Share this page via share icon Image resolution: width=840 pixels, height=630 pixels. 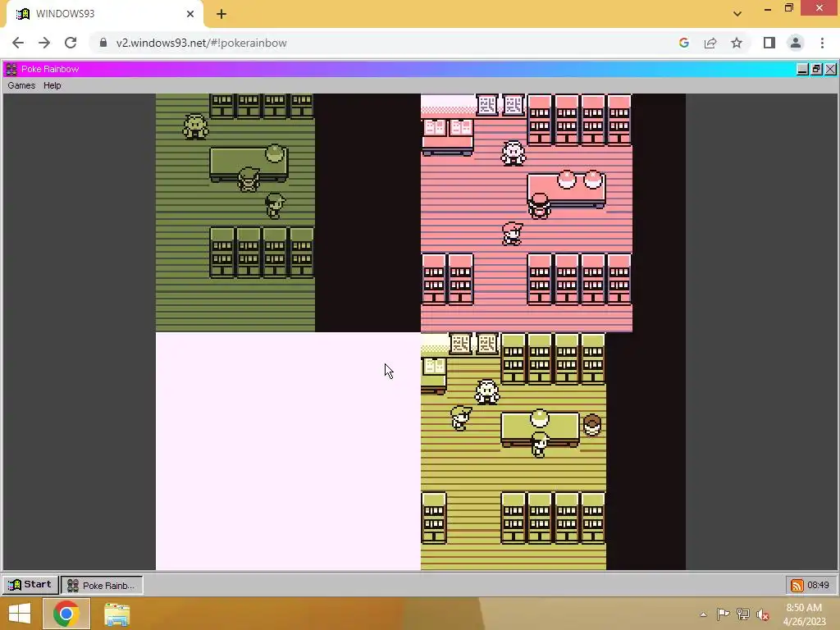tap(710, 43)
